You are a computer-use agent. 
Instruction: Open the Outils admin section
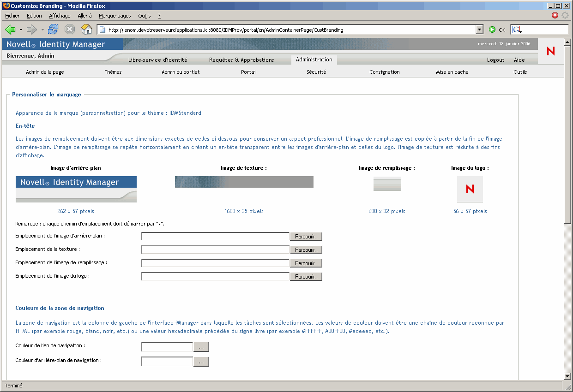click(520, 72)
